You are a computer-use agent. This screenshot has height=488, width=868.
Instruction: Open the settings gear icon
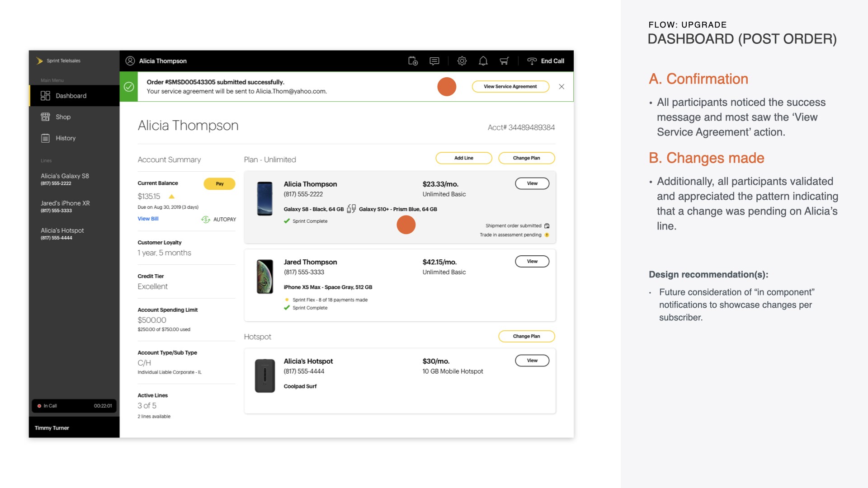point(462,61)
